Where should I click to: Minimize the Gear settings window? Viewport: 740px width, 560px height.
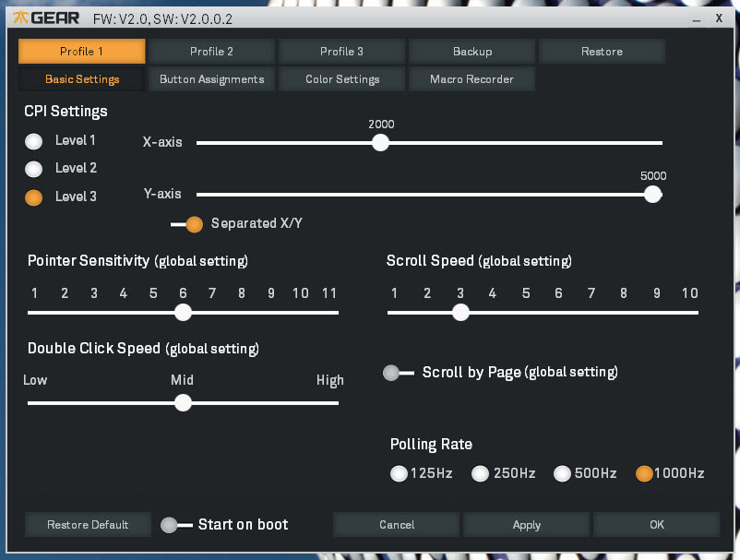tap(697, 19)
